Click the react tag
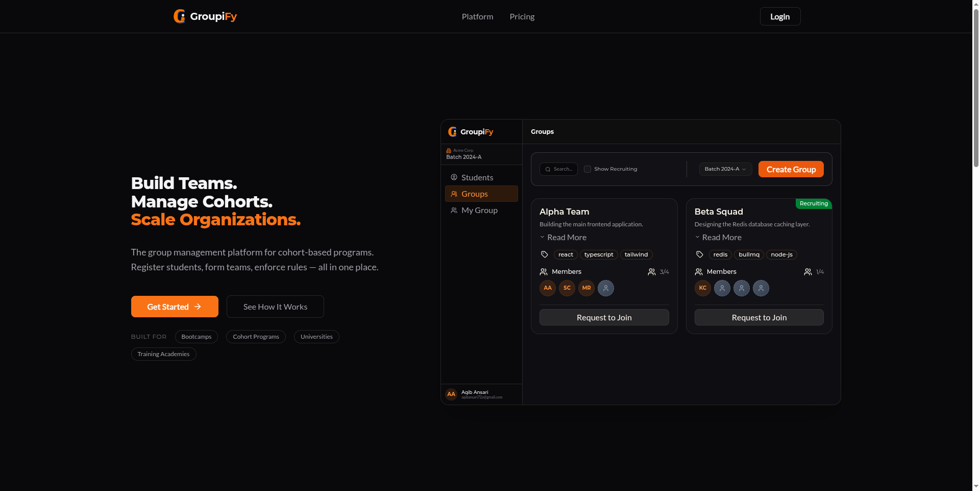 coord(566,254)
